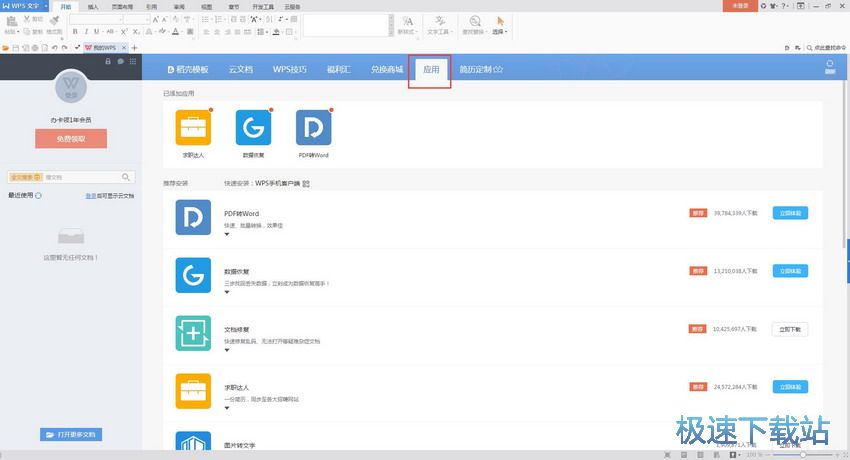Switch to the 简历定制 tab
Image resolution: width=850 pixels, height=460 pixels.
pyautogui.click(x=481, y=69)
